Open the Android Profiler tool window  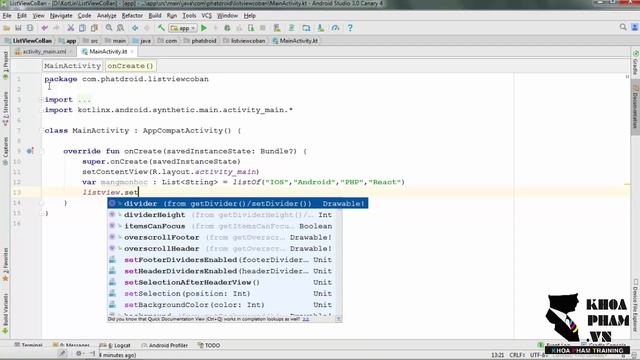coord(164,345)
